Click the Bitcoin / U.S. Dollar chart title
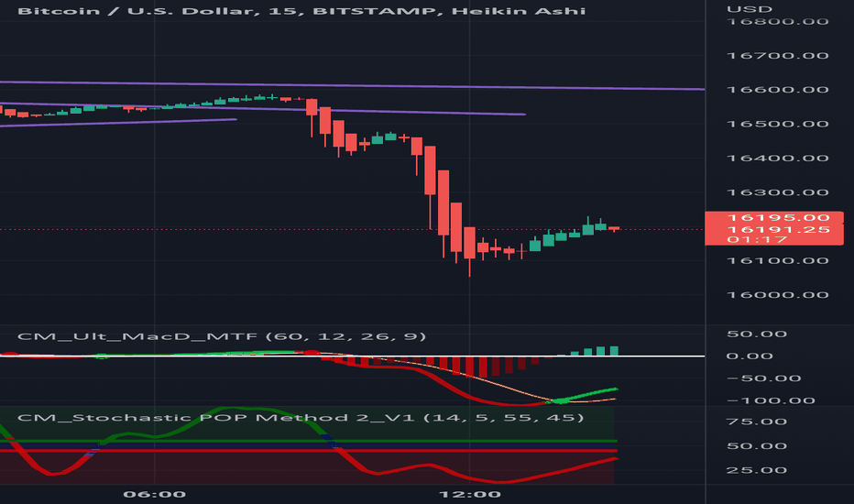The image size is (854, 504). [301, 11]
